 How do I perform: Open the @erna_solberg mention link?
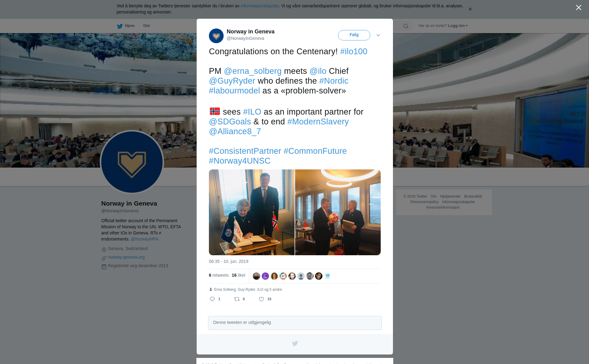click(x=253, y=71)
